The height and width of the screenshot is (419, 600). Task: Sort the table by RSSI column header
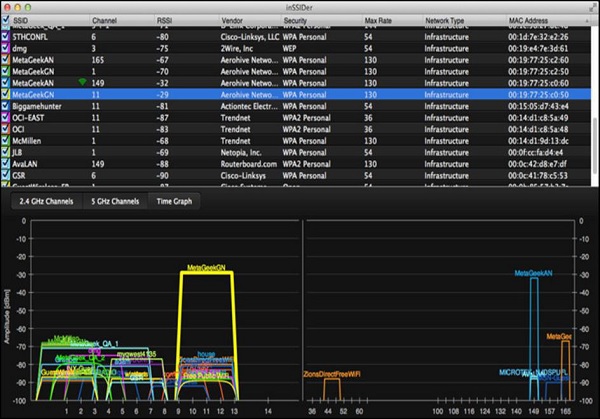click(x=165, y=19)
